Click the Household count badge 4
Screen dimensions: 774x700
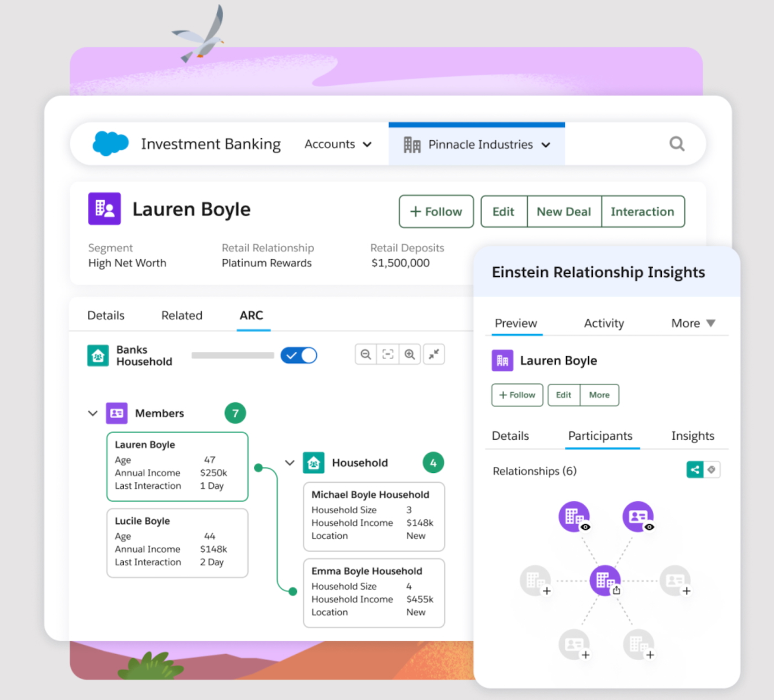click(x=433, y=463)
